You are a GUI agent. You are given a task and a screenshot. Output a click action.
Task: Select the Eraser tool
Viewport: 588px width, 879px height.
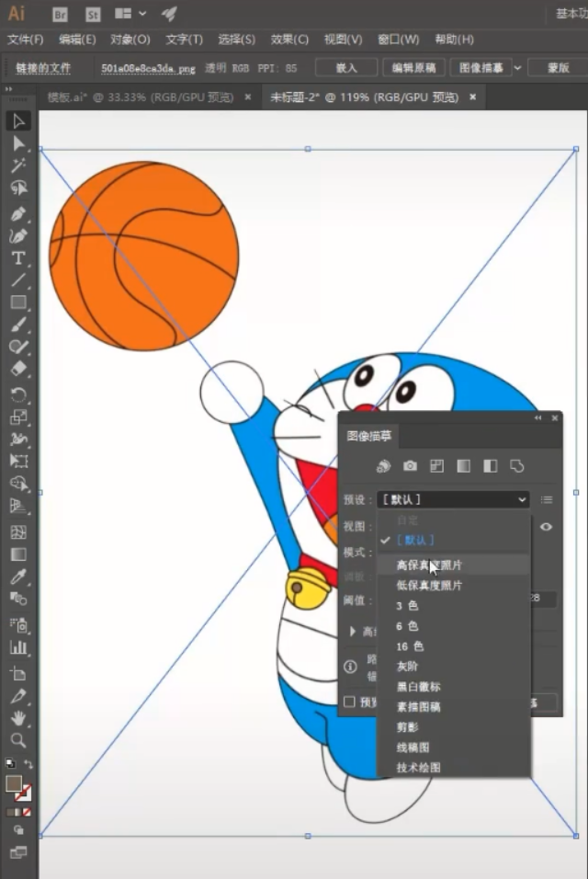(x=18, y=369)
